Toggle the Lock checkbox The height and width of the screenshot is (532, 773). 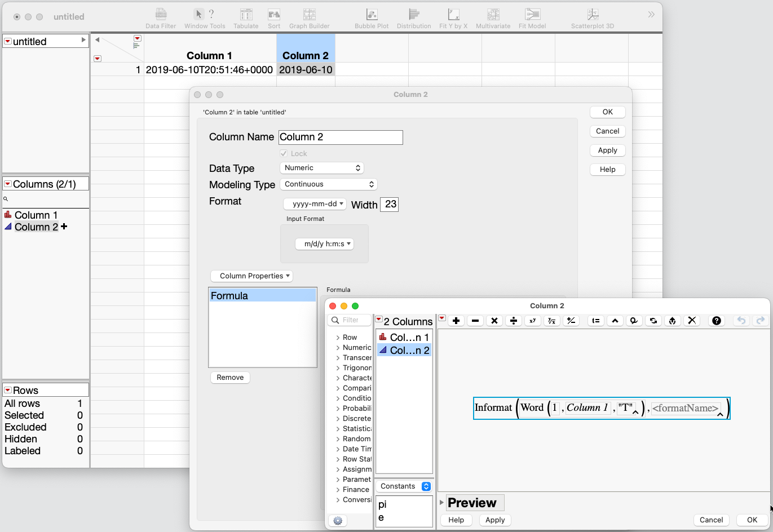tap(284, 153)
